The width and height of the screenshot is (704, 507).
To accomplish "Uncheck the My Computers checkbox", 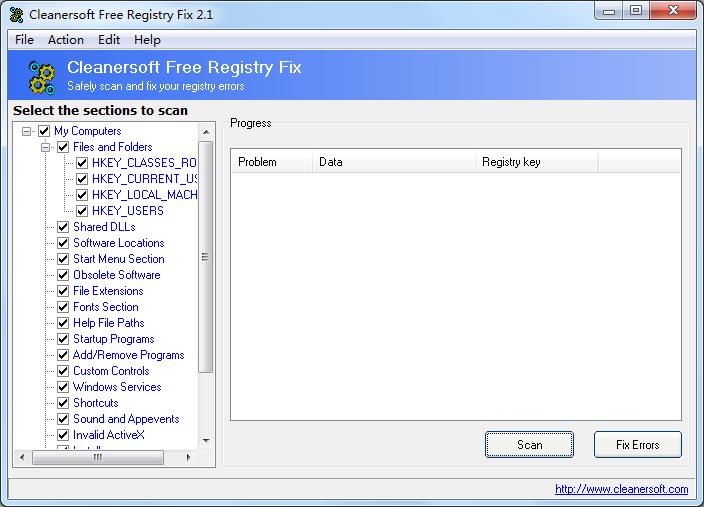I will (x=44, y=131).
